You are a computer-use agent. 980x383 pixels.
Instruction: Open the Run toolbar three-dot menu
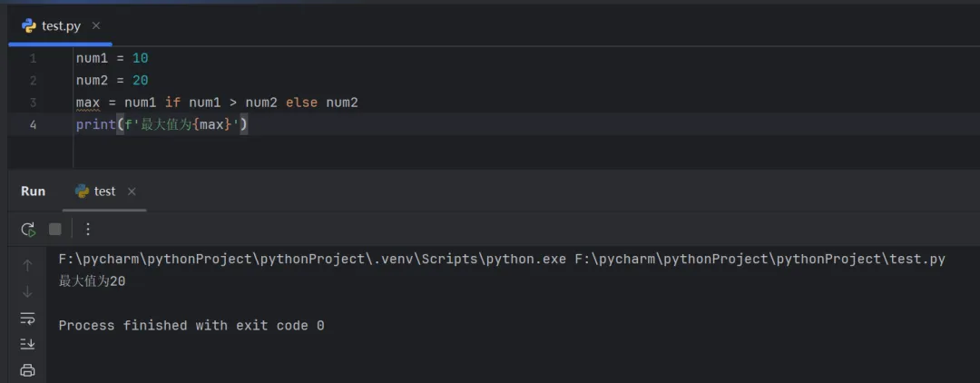point(88,229)
